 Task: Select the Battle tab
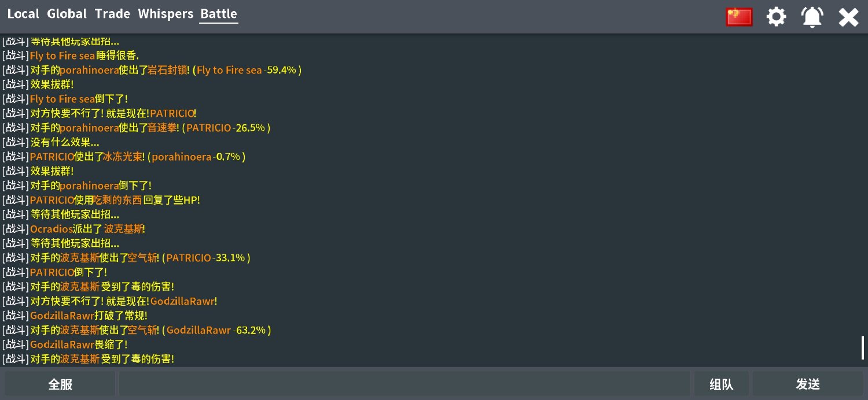tap(219, 14)
